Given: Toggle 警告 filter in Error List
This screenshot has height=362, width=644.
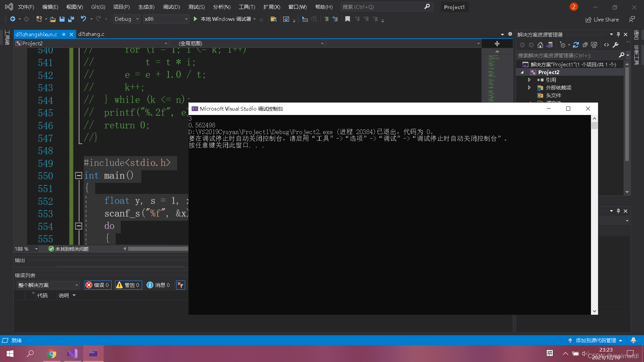Looking at the screenshot, I should point(129,285).
